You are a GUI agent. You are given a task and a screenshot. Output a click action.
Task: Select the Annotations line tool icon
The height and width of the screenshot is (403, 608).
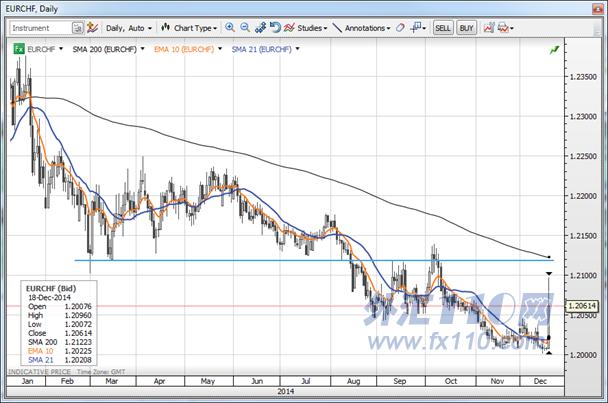pyautogui.click(x=337, y=28)
